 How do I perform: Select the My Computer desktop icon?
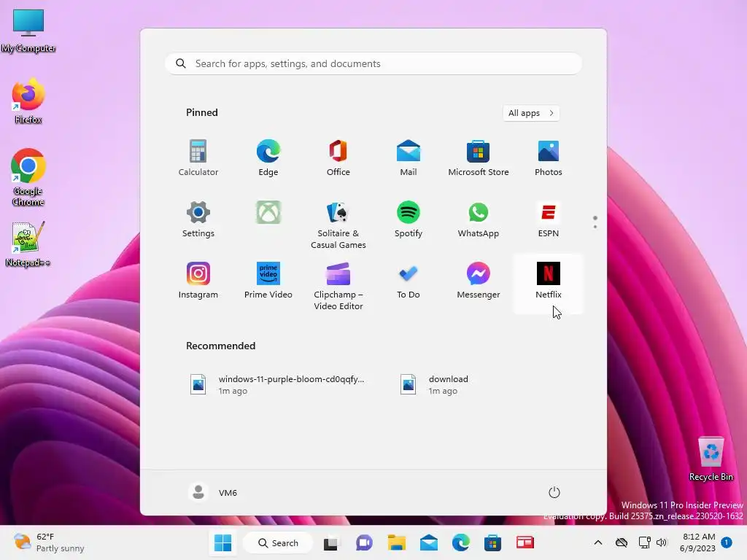(x=28, y=31)
